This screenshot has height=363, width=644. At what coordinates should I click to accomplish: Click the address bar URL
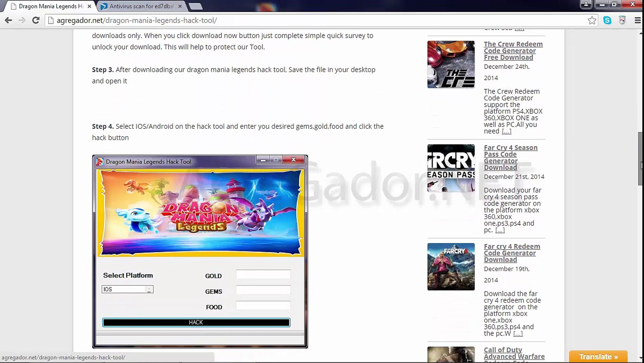137,21
